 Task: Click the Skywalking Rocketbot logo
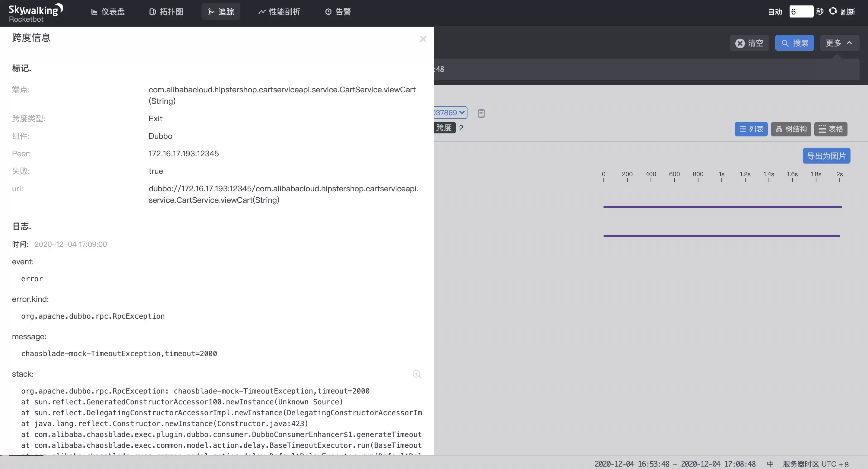click(x=36, y=13)
